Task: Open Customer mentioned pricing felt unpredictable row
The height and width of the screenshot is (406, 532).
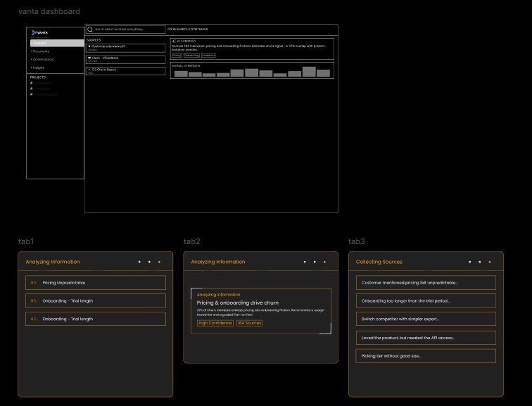Action: point(426,283)
